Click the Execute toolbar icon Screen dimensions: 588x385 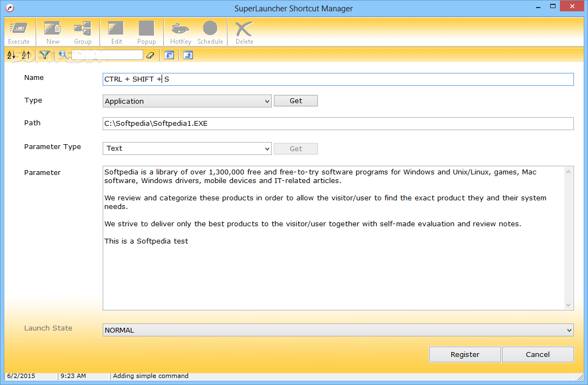pos(19,32)
